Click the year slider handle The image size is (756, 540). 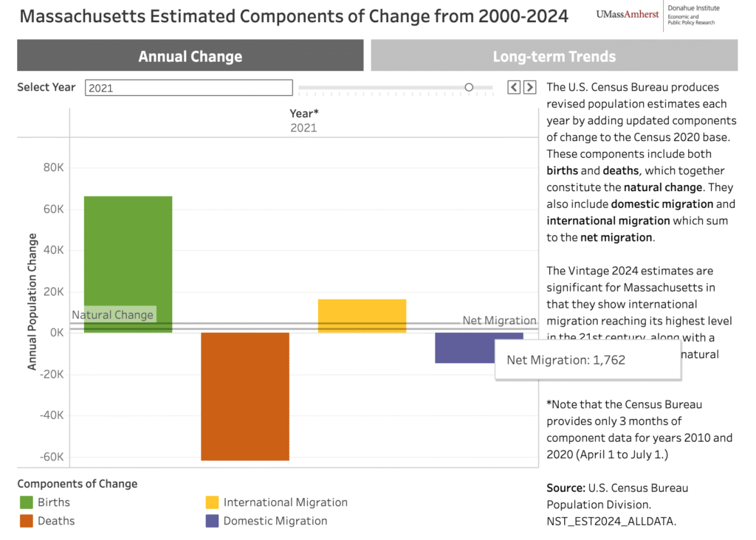click(469, 86)
